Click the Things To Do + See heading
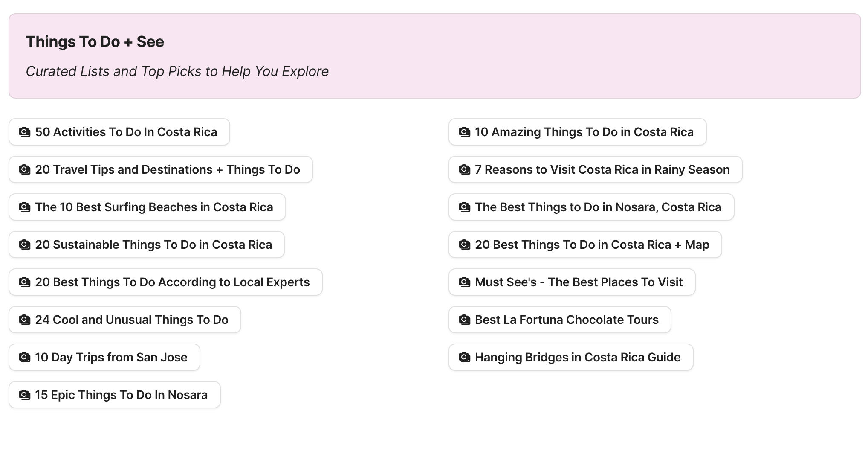The image size is (868, 460). pos(95,41)
